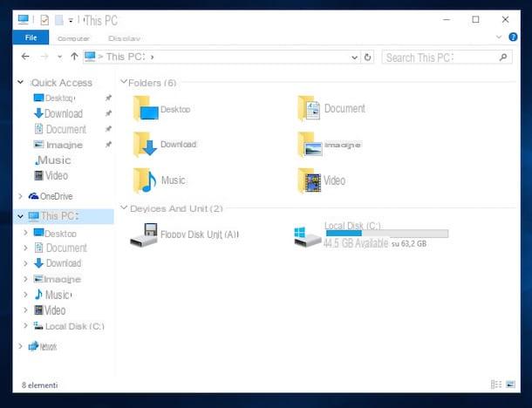Click the Local Disk (C:) usage bar
The height and width of the screenshot is (408, 532).
point(387,234)
